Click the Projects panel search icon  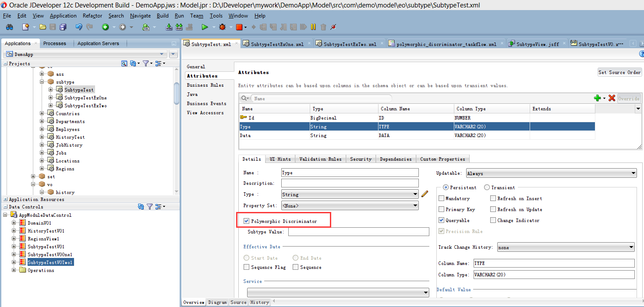point(124,64)
